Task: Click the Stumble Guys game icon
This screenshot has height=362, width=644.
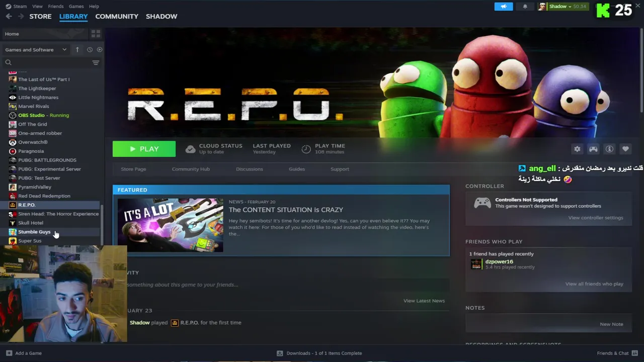Action: pos(13,232)
